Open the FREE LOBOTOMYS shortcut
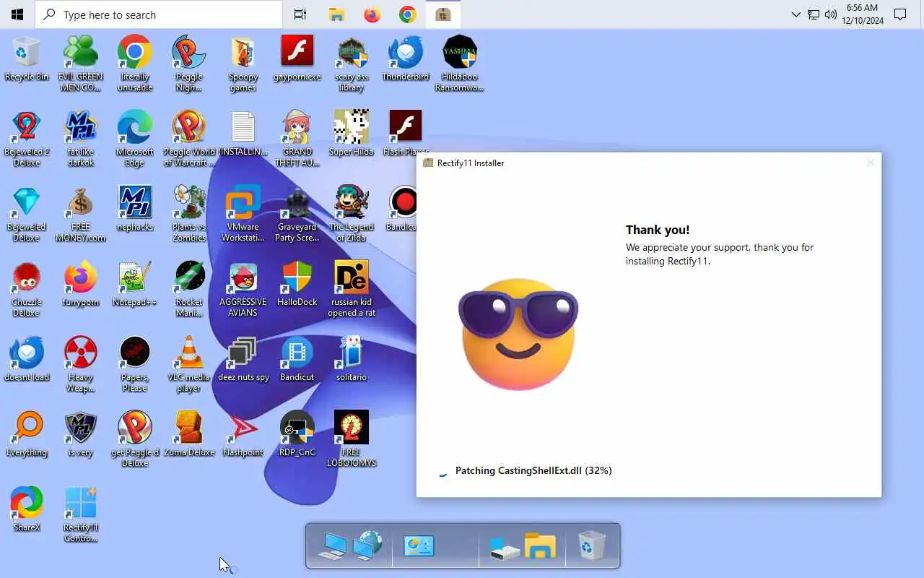Image resolution: width=924 pixels, height=578 pixels. click(352, 439)
